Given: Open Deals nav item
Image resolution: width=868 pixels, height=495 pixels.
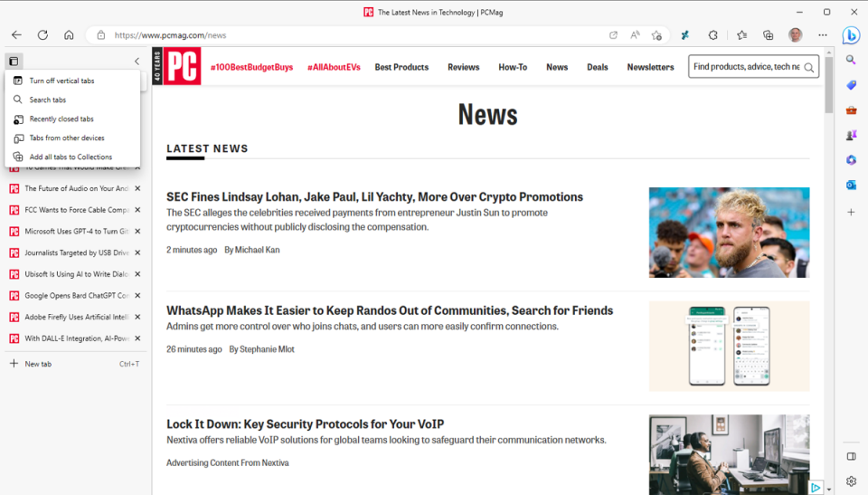Looking at the screenshot, I should tap(598, 67).
